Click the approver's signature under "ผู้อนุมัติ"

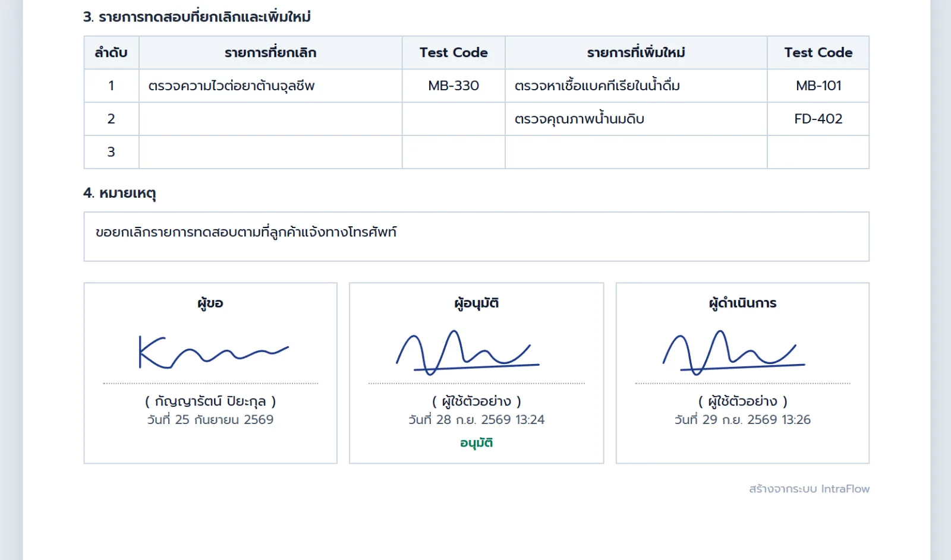[x=468, y=353]
